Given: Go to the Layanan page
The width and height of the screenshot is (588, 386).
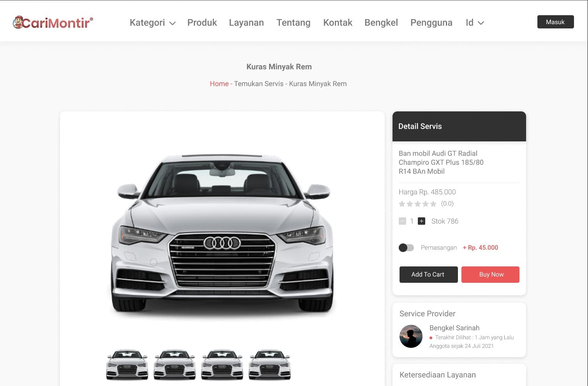Looking at the screenshot, I should [x=246, y=23].
